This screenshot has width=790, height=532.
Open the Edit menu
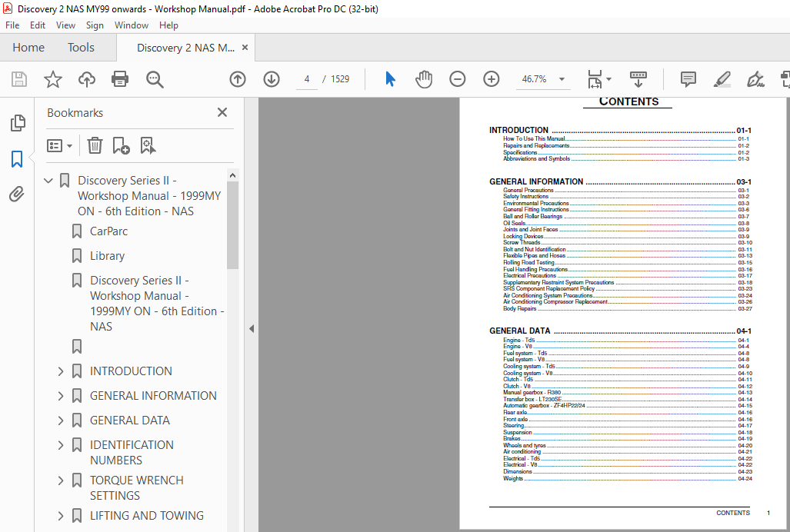click(37, 25)
